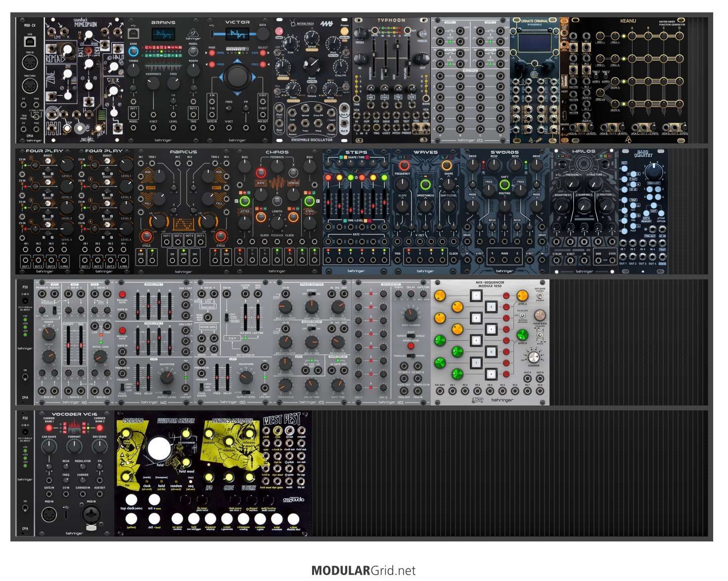Click the Victor joystick controller
The height and width of the screenshot is (581, 728).
pyautogui.click(x=238, y=77)
